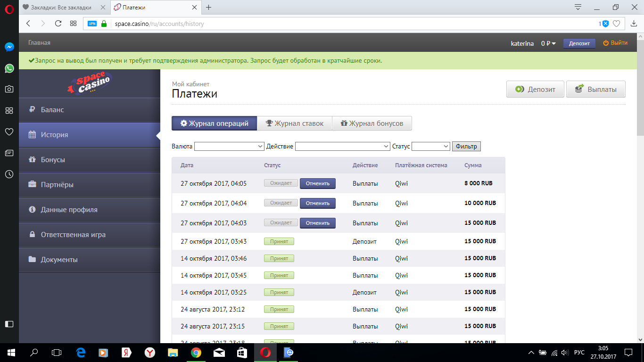The width and height of the screenshot is (644, 362).
Task: Expand the Действие action dropdown
Action: (x=343, y=147)
